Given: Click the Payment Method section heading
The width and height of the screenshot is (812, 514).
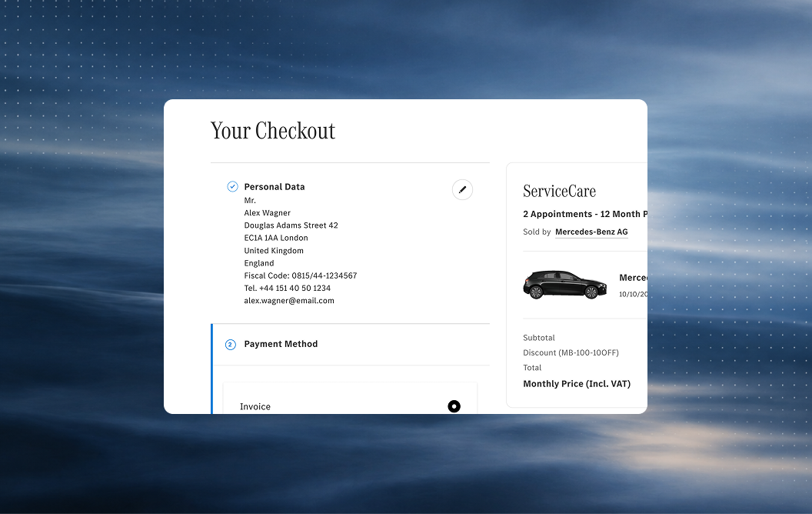Looking at the screenshot, I should coord(281,344).
